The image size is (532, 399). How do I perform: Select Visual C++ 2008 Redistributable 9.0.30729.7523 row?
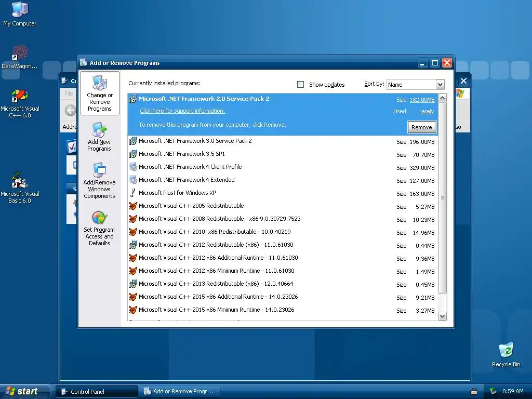click(x=283, y=219)
